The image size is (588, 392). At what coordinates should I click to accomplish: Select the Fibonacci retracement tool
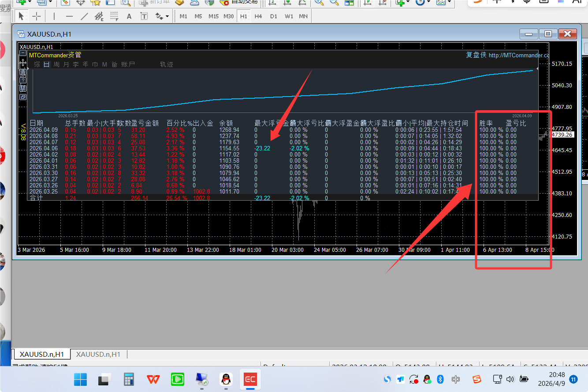(114, 16)
